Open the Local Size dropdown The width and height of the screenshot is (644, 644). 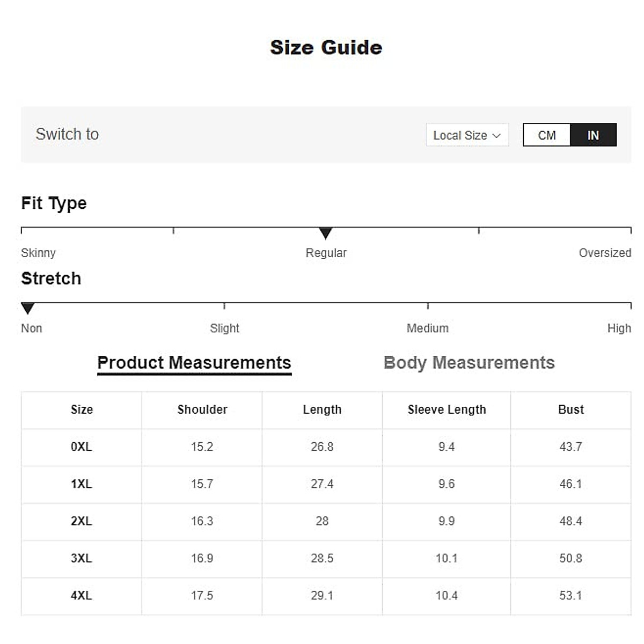tap(466, 135)
